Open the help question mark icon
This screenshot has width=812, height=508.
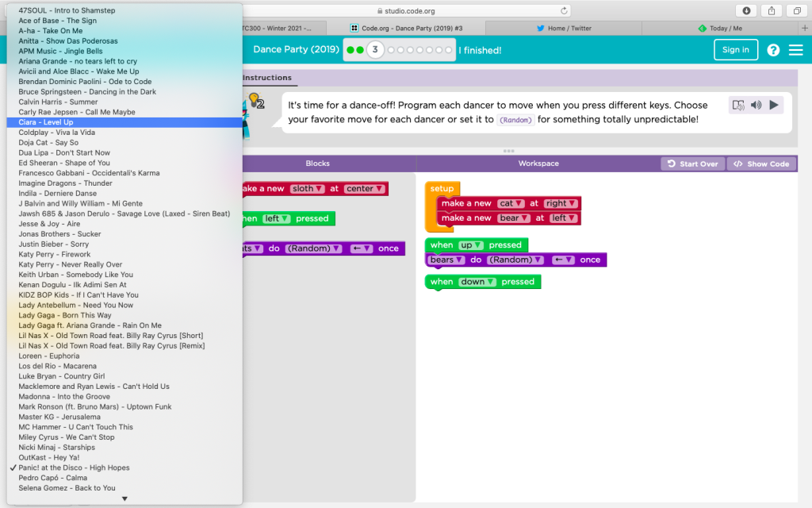[773, 50]
